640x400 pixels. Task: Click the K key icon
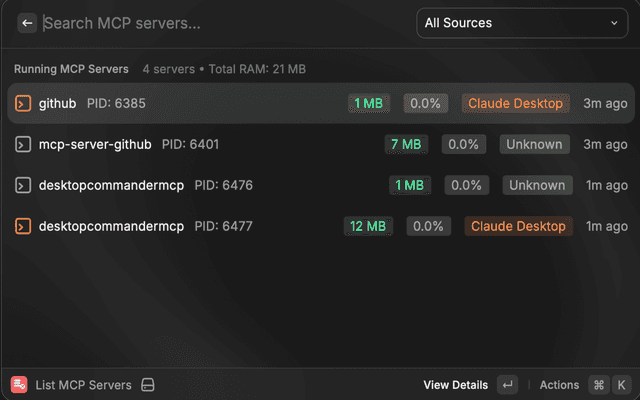pos(621,385)
